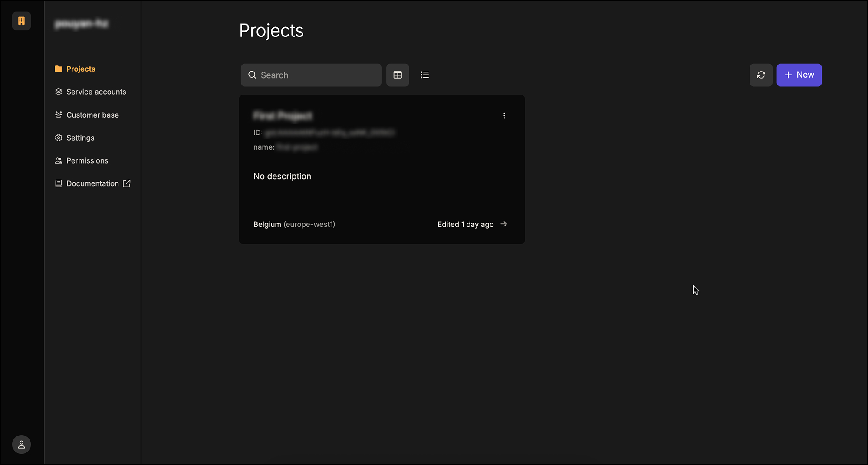The width and height of the screenshot is (868, 465).
Task: Click the arrow to open First Project
Action: click(x=503, y=224)
